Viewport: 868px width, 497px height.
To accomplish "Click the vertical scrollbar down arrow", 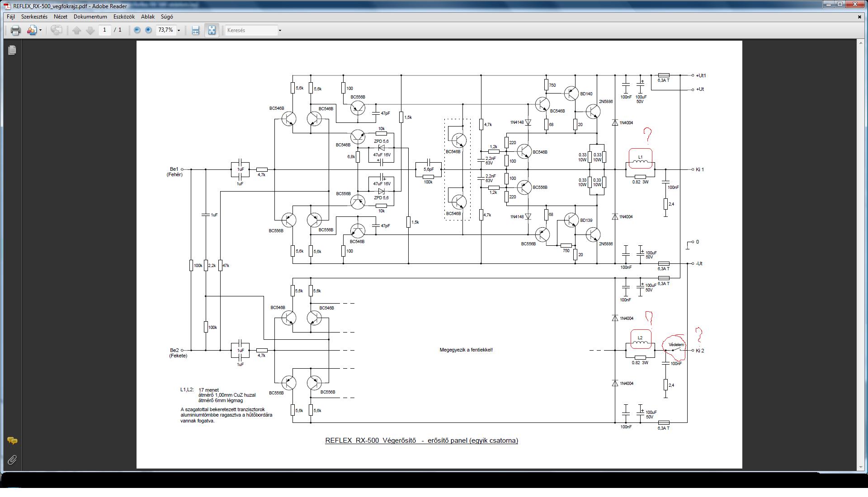I will [x=860, y=467].
